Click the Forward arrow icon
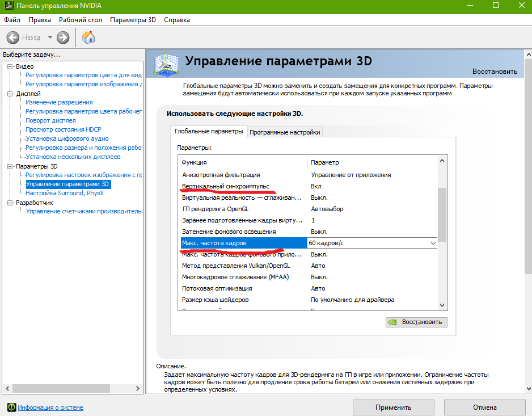This screenshot has height=416, width=532. pos(63,37)
